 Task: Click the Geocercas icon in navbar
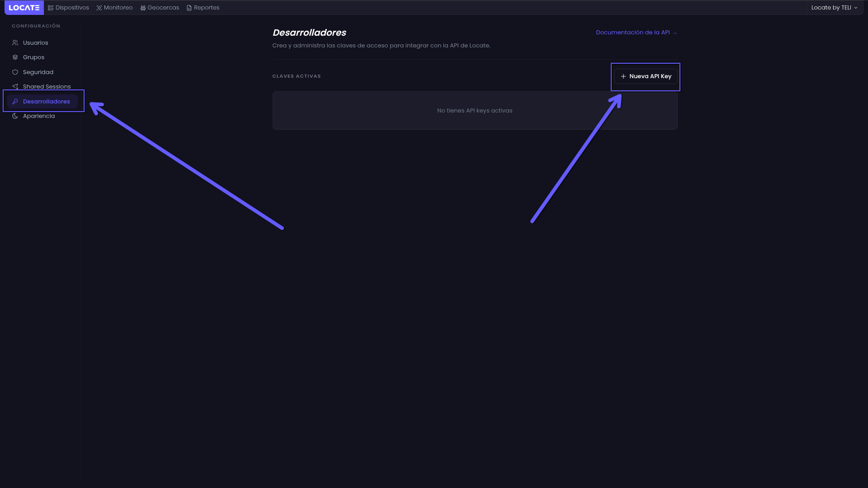(143, 8)
